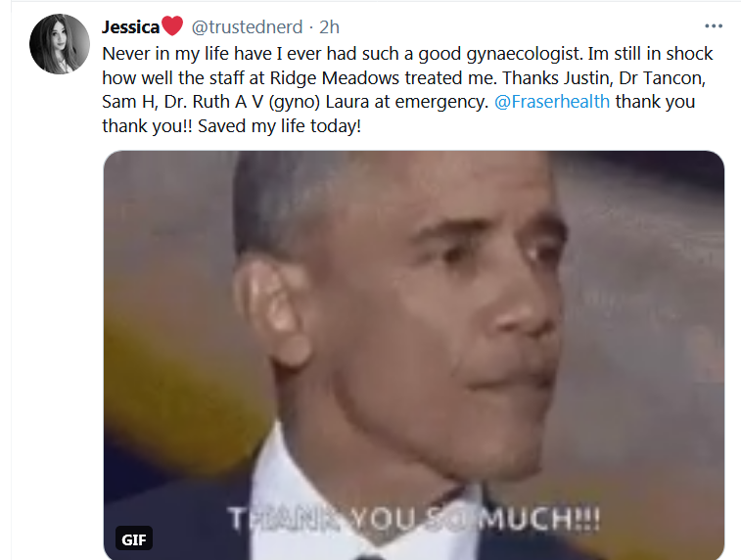Open the three-dot more options menu

714,26
